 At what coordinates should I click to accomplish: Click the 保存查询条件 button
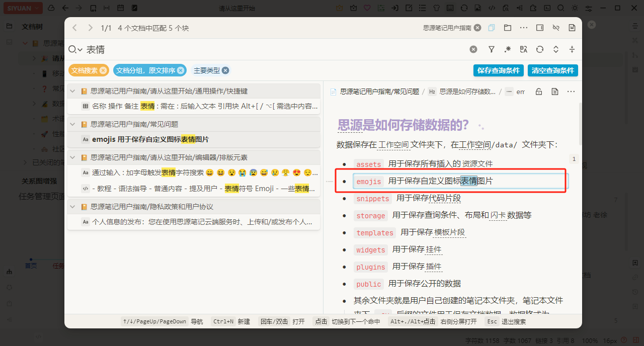[498, 70]
